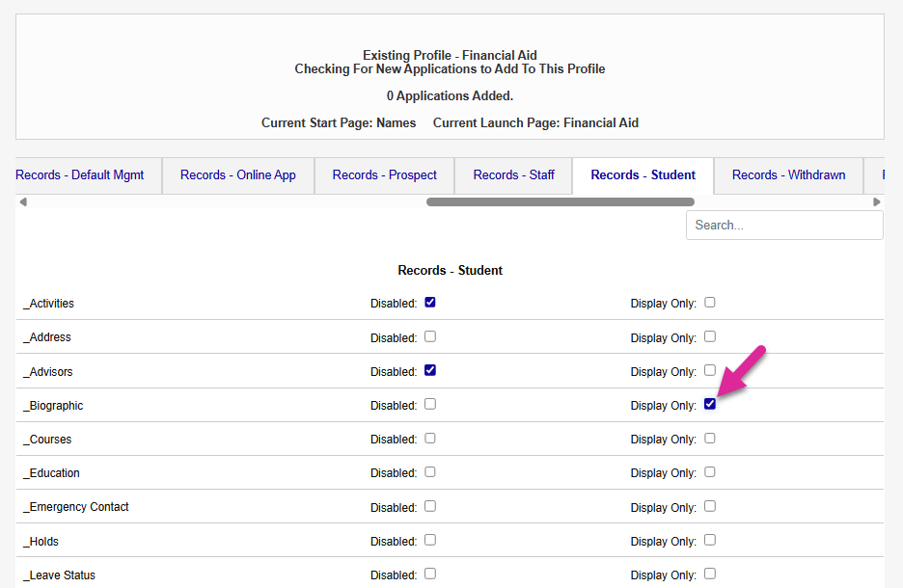Check Display Only for _Emergency Contact
903x588 pixels.
[x=710, y=506]
